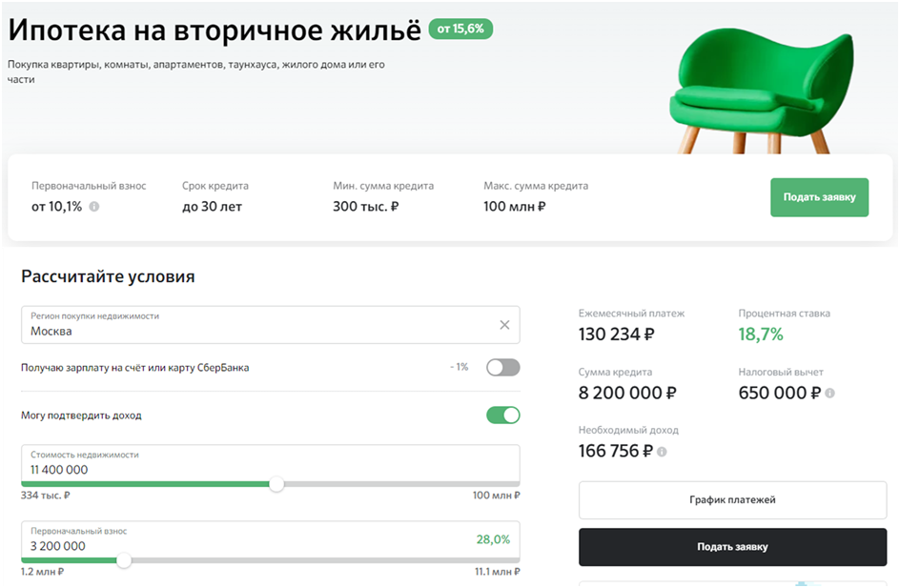Disable the 'Могу подтвердить доход' toggle
The height and width of the screenshot is (588, 900).
pos(502,415)
